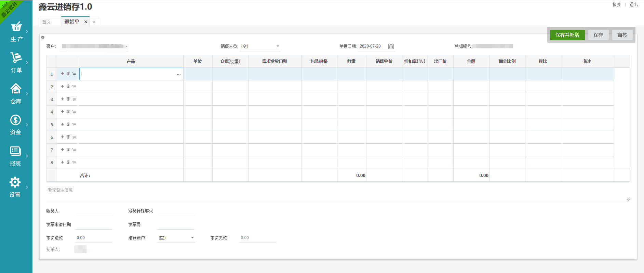Viewport: 644px width, 273px height.
Task: Expand the 销售人员 dropdown
Action: pyautogui.click(x=278, y=46)
